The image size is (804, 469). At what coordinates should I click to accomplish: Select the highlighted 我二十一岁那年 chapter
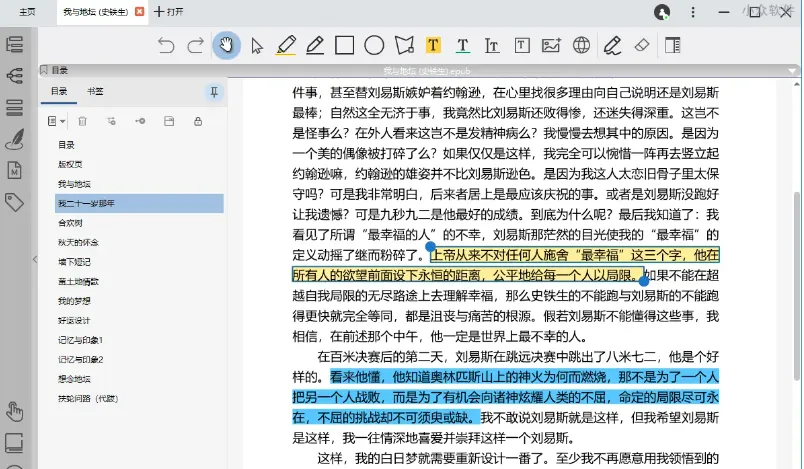click(x=139, y=203)
